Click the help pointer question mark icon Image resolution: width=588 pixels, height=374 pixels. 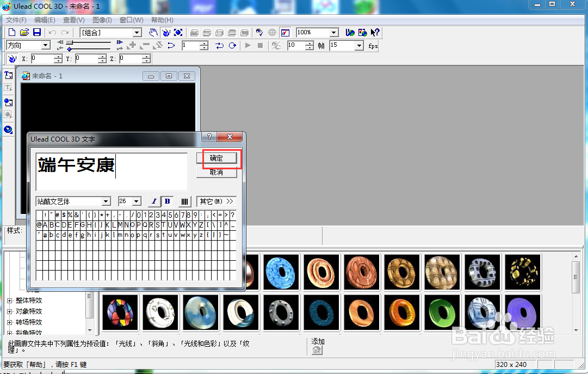pyautogui.click(x=375, y=33)
